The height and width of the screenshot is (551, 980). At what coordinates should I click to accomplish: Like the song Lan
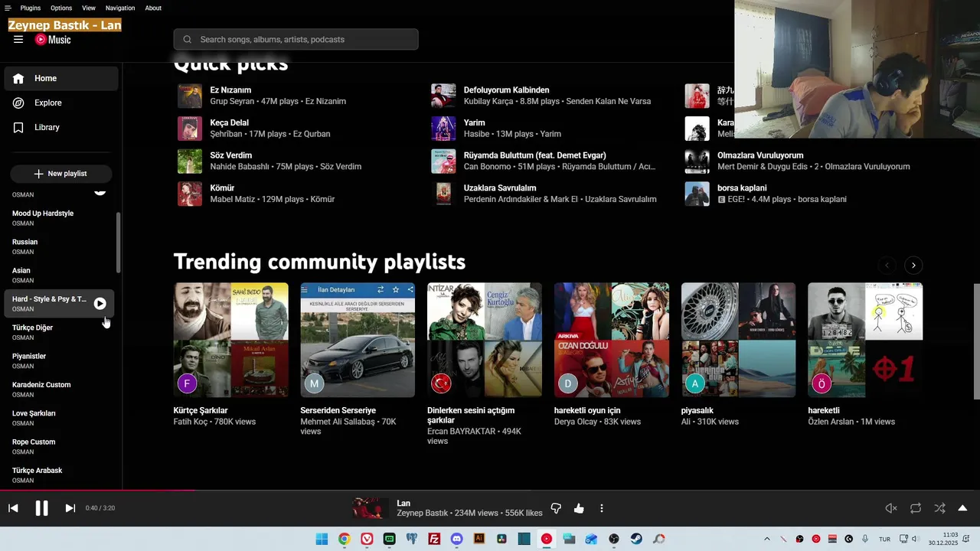click(x=579, y=508)
